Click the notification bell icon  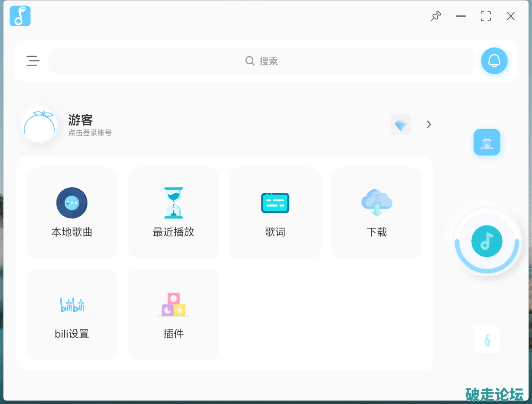tap(494, 61)
